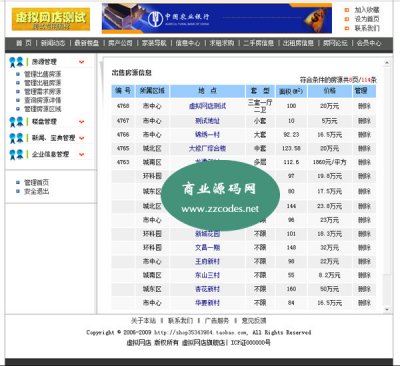Delete listing number 4768

pos(364,106)
